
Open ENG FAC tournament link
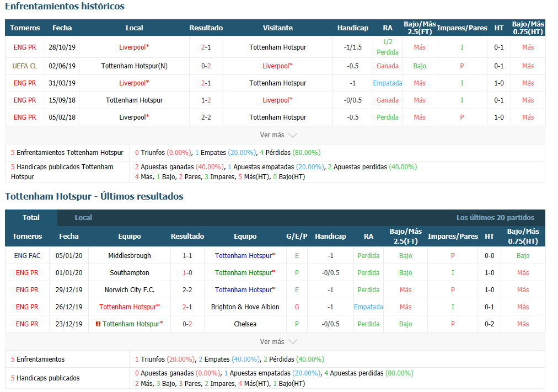point(28,256)
